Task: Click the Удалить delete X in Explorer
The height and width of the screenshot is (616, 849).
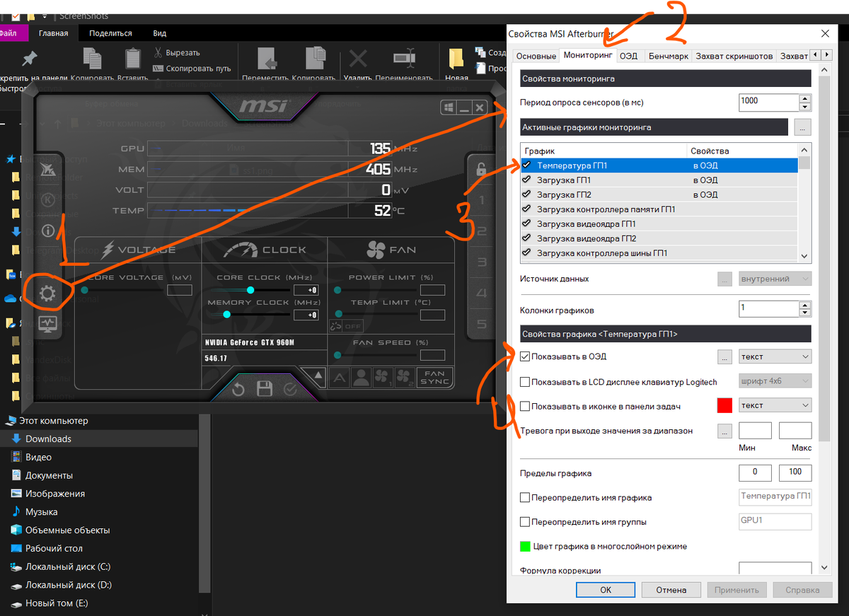Action: click(x=358, y=59)
